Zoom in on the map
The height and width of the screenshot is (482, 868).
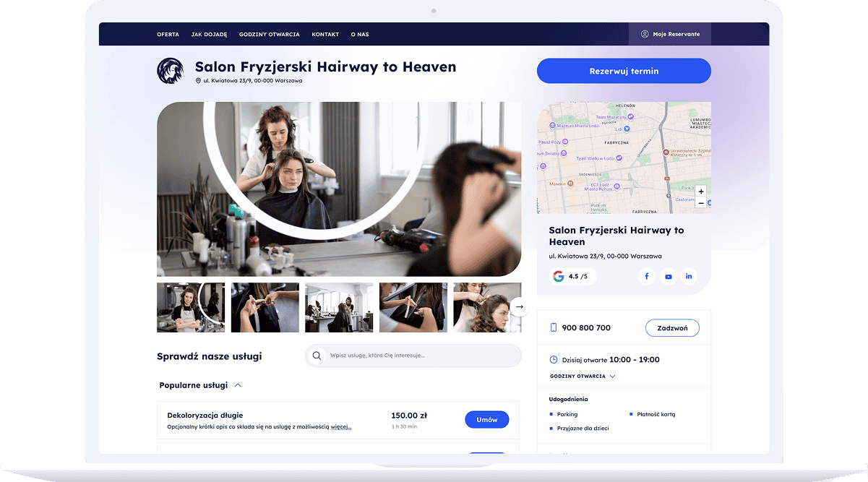[x=700, y=191]
